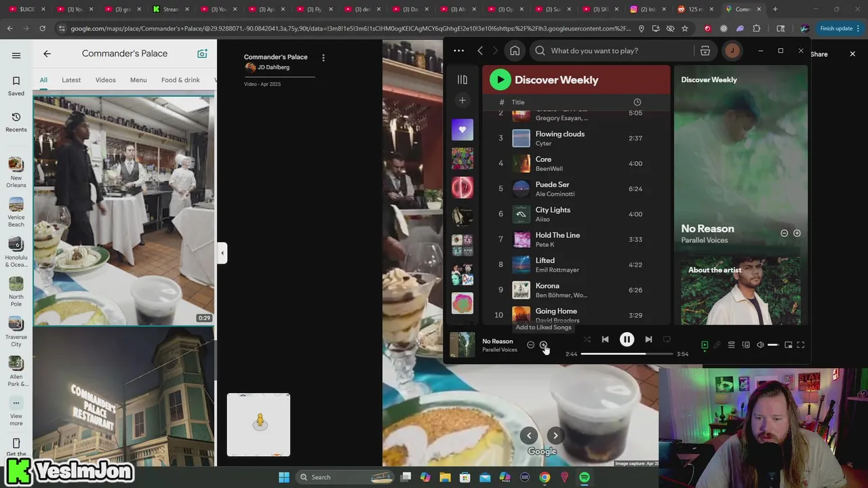The height and width of the screenshot is (488, 868).
Task: Click add photo icon beside Commander's Palace title
Action: [202, 54]
